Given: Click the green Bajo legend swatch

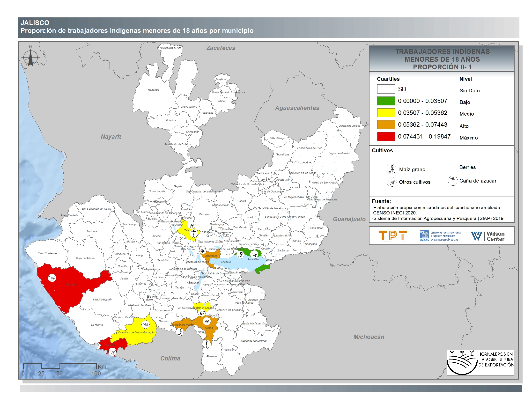Looking at the screenshot, I should click(386, 101).
